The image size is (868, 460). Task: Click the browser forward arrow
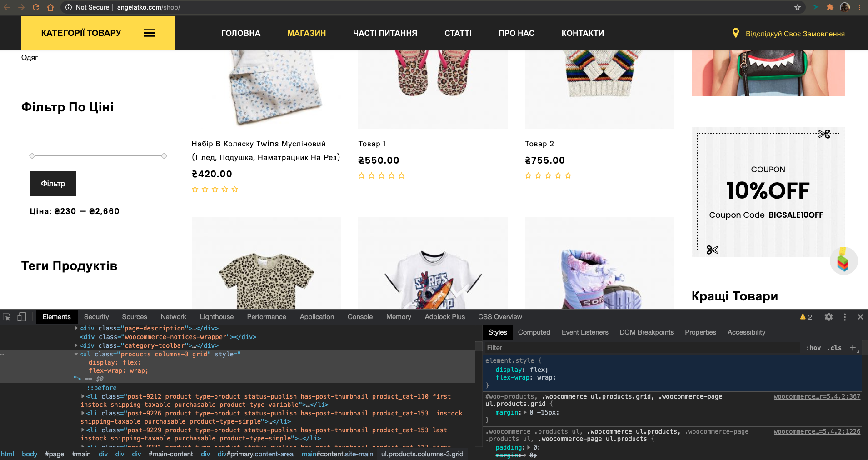[x=21, y=7]
